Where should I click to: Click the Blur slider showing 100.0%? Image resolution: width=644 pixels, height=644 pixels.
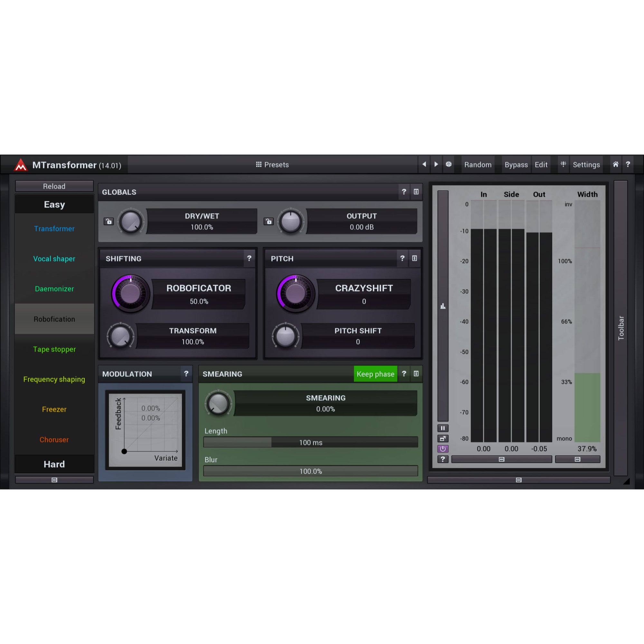[311, 471]
